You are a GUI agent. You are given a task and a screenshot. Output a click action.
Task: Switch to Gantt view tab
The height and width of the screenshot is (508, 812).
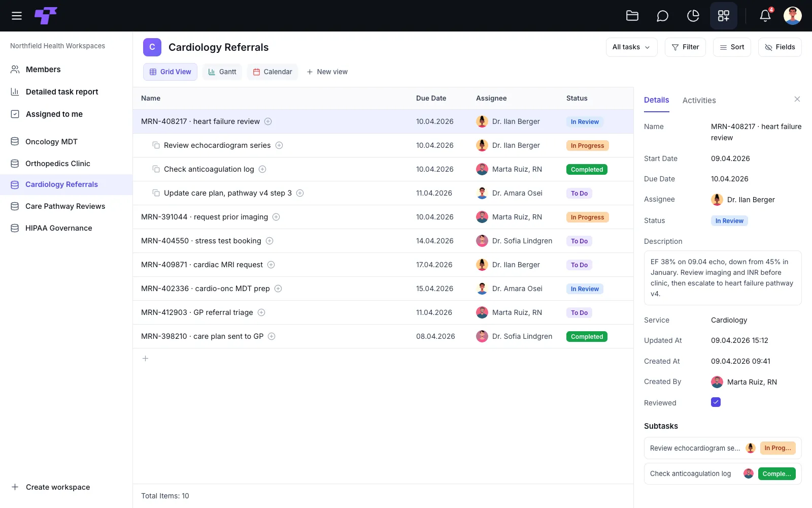pos(222,72)
